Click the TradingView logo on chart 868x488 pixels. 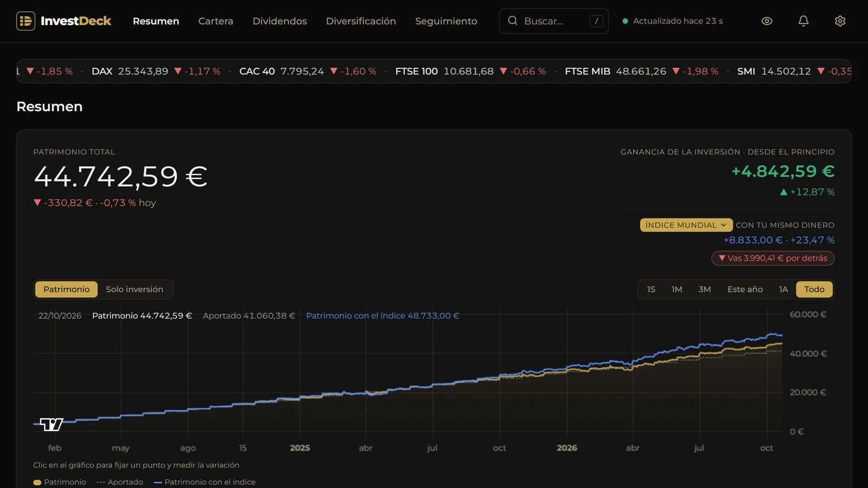click(x=52, y=424)
